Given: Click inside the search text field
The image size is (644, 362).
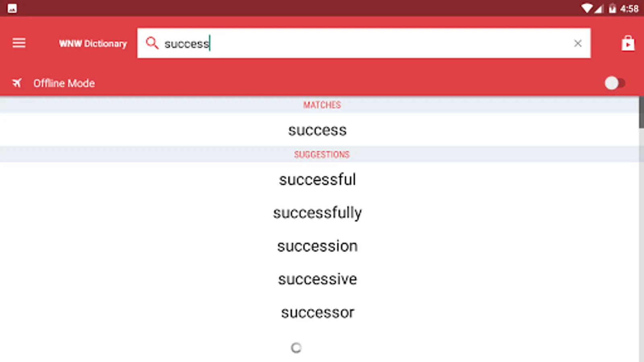Looking at the screenshot, I should tap(364, 43).
